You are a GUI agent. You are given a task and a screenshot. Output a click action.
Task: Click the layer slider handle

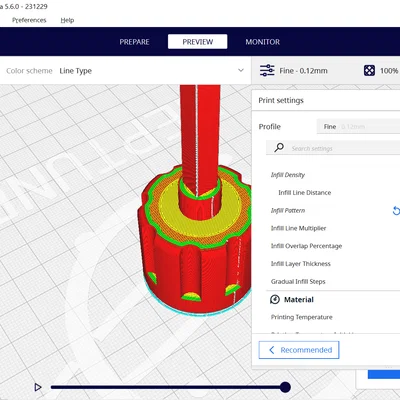click(285, 387)
